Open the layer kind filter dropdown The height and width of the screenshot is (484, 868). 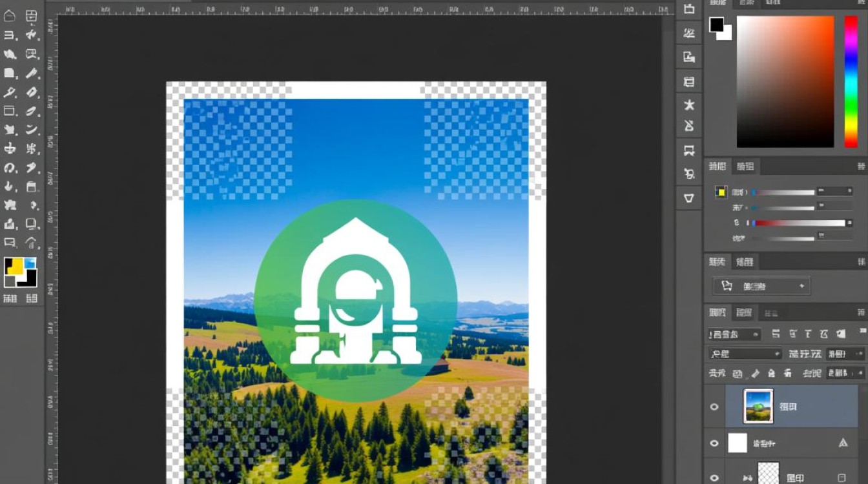pyautogui.click(x=734, y=334)
